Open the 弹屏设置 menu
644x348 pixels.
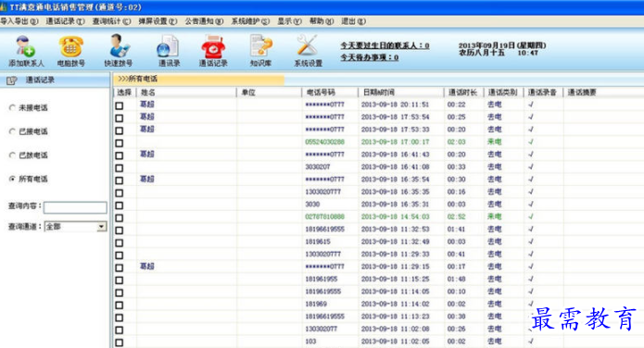pos(158,21)
